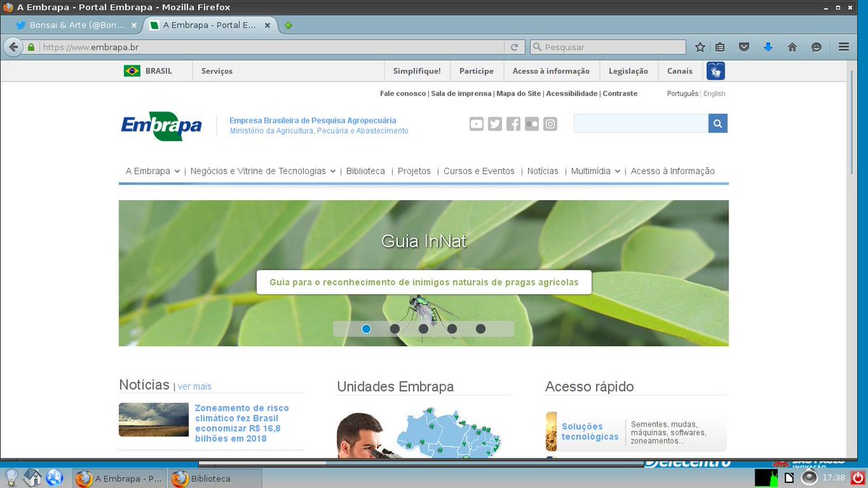
Task: Click the chat bubble icon in Firefox toolbar
Action: (x=816, y=47)
